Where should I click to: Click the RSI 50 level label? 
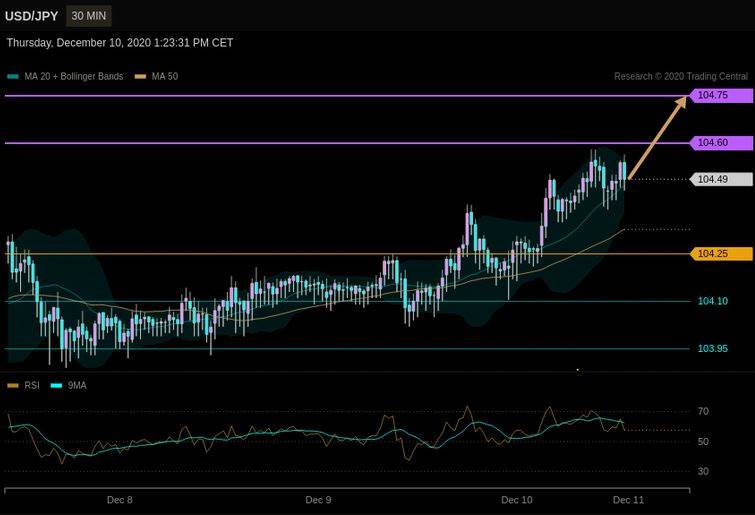[703, 442]
